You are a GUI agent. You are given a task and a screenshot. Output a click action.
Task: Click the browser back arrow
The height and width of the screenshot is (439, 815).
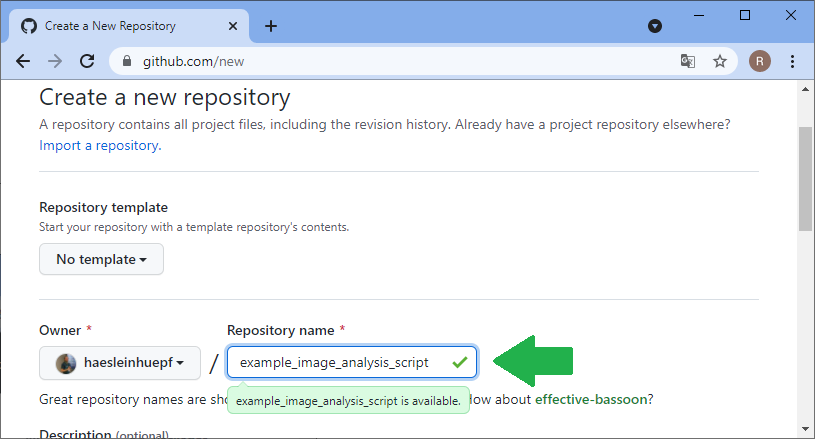pos(23,61)
